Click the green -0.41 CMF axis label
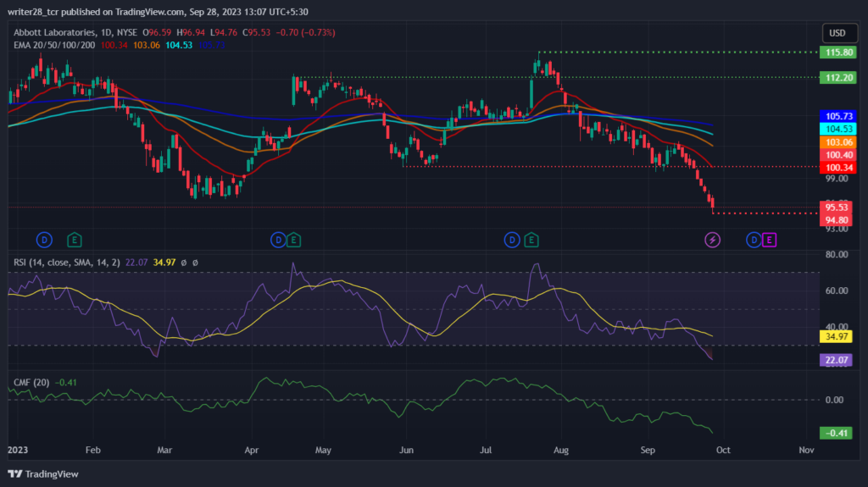868x487 pixels. tap(836, 434)
